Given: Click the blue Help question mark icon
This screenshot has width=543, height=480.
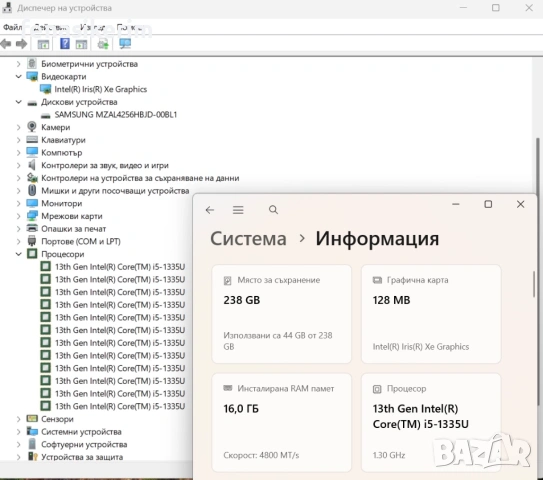Looking at the screenshot, I should click(64, 44).
